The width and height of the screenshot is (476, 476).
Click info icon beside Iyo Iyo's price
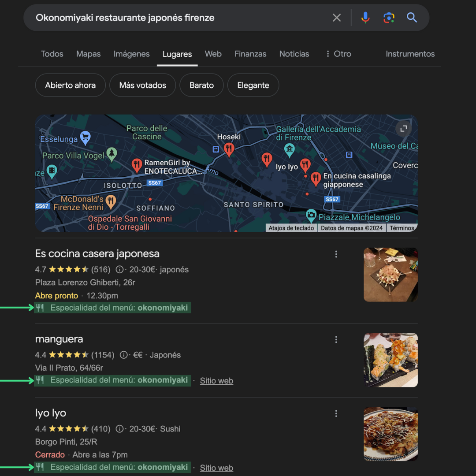[119, 429]
